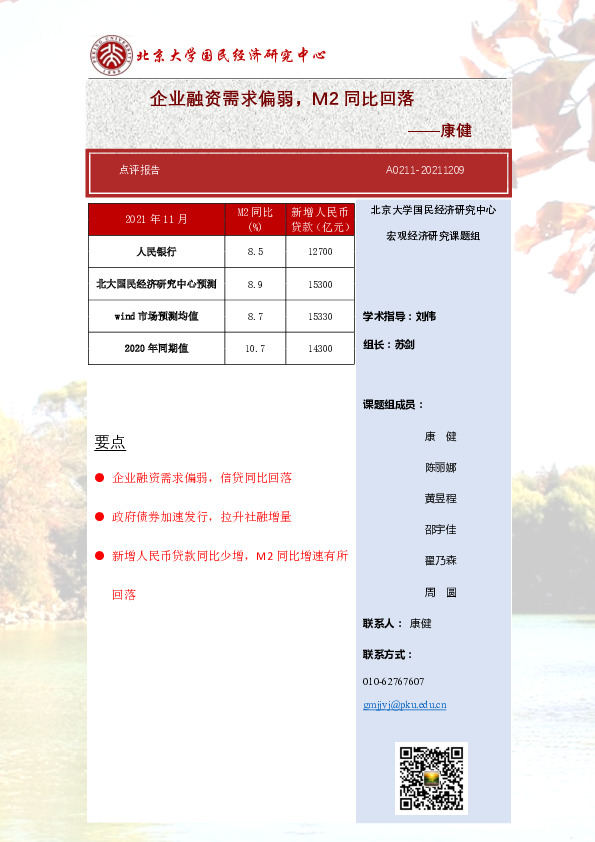Viewport: 595px width, 842px height.
Task: Select member name 康 健 in member list
Action: pyautogui.click(x=440, y=437)
